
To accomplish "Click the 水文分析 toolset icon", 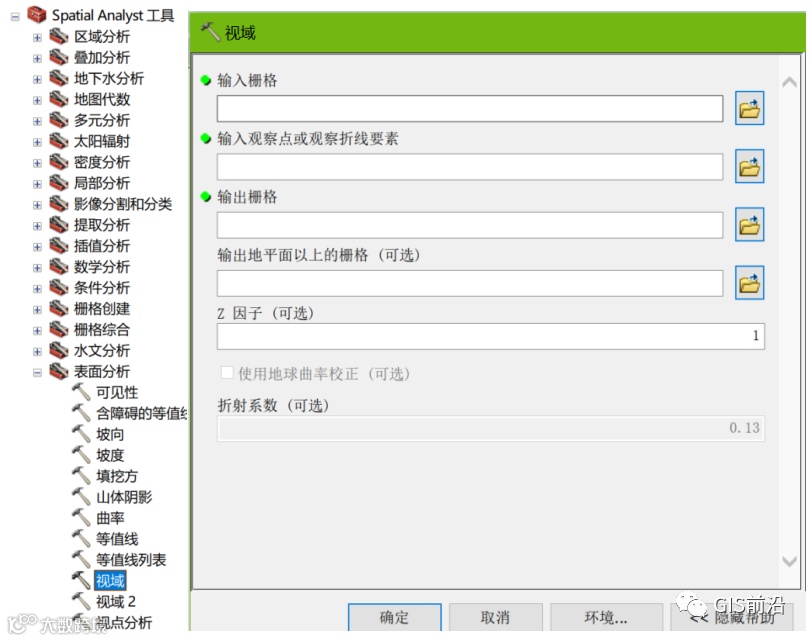I will point(59,351).
